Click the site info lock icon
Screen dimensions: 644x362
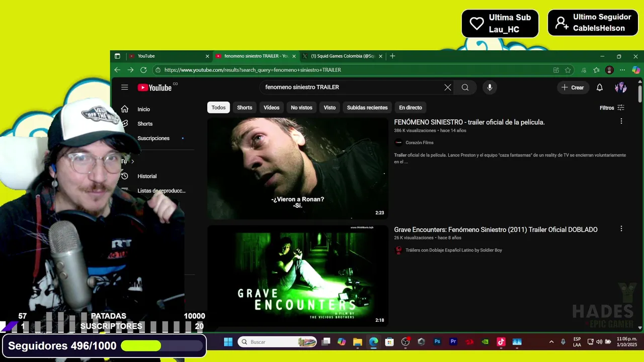click(x=158, y=70)
